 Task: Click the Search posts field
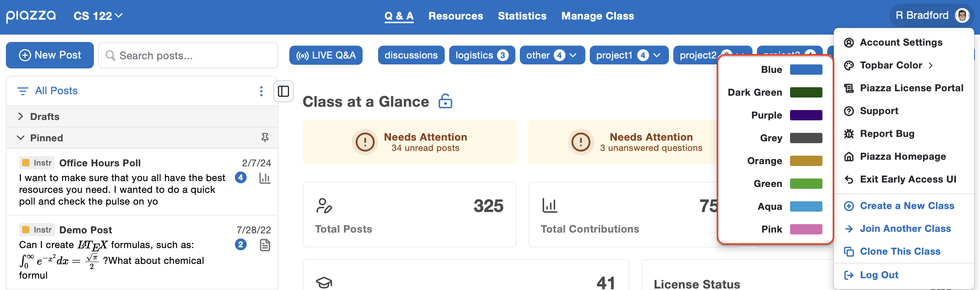[188, 56]
